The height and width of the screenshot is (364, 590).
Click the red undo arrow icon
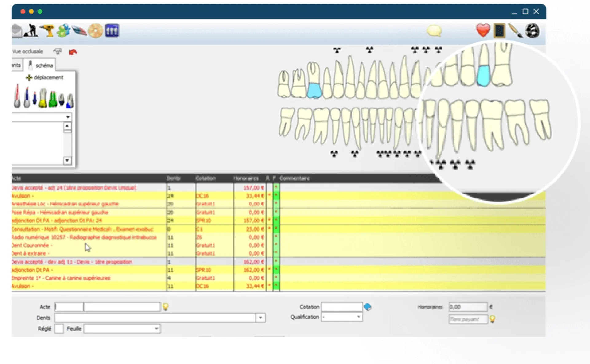(73, 52)
